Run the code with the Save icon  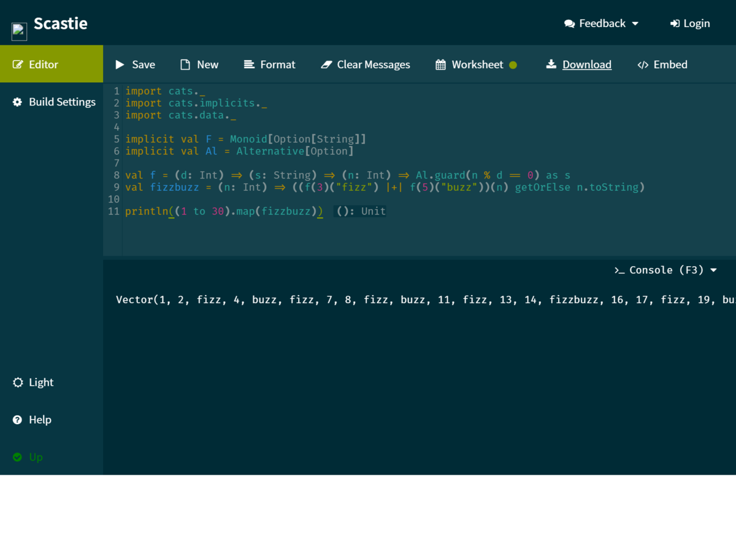coord(120,64)
